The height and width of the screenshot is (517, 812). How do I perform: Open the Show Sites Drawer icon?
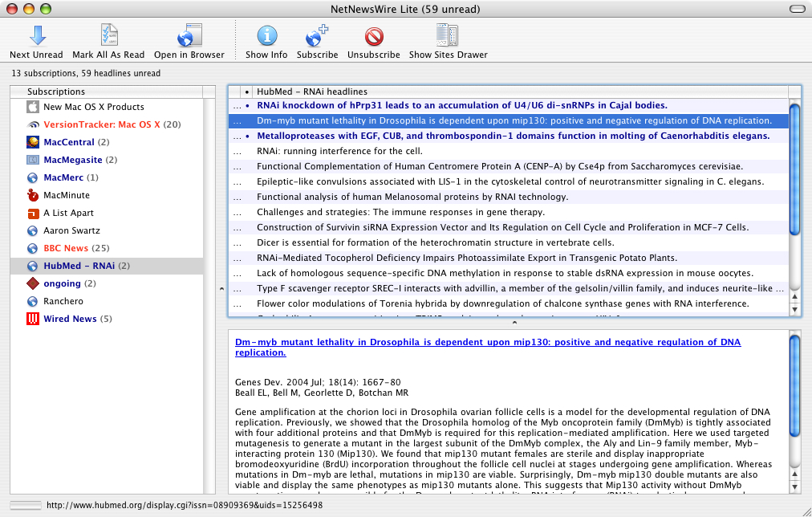[x=447, y=35]
